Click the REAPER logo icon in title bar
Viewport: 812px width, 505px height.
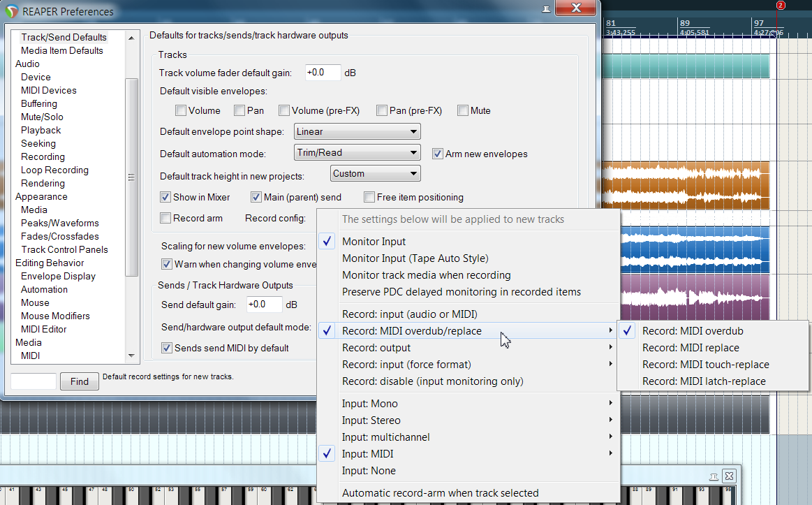coord(11,11)
